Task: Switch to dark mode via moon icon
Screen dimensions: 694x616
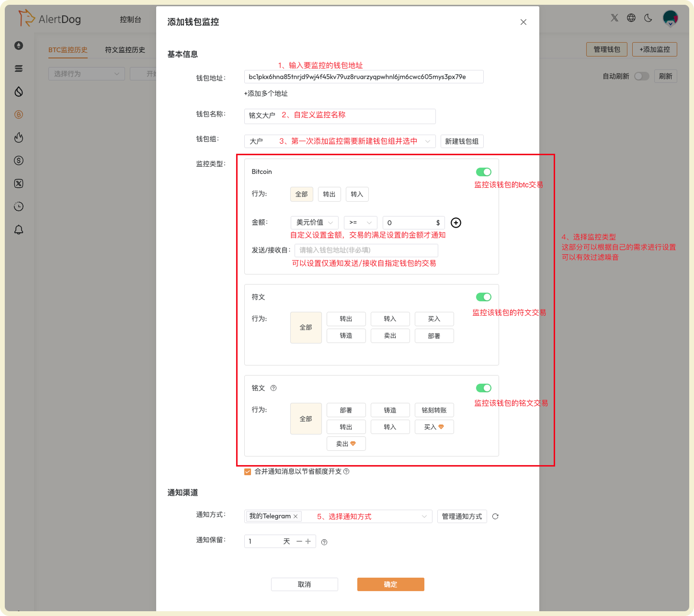Action: [x=648, y=18]
